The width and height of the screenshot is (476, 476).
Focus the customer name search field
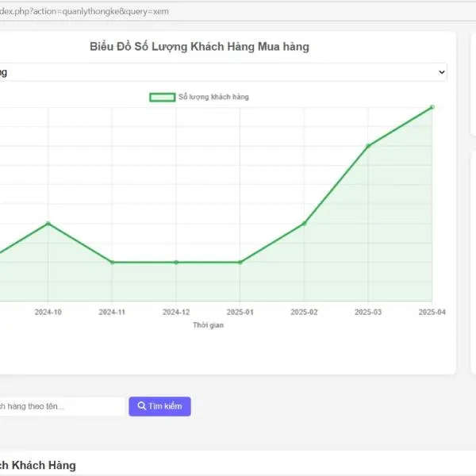(x=59, y=406)
